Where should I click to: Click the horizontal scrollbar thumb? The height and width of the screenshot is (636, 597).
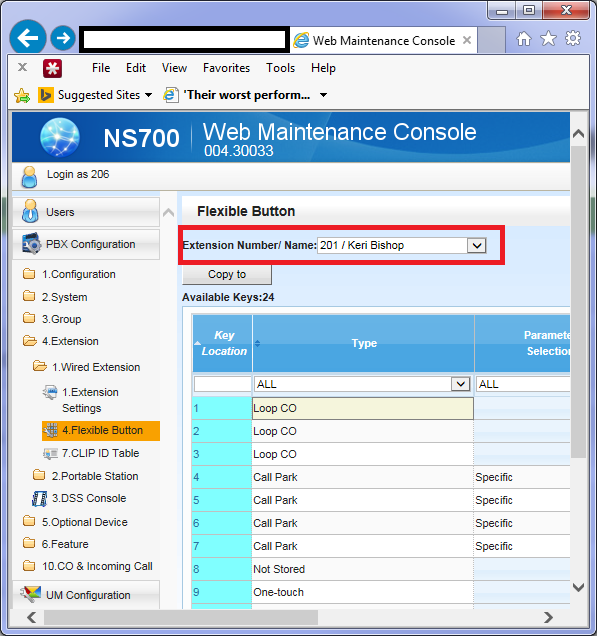(181, 617)
